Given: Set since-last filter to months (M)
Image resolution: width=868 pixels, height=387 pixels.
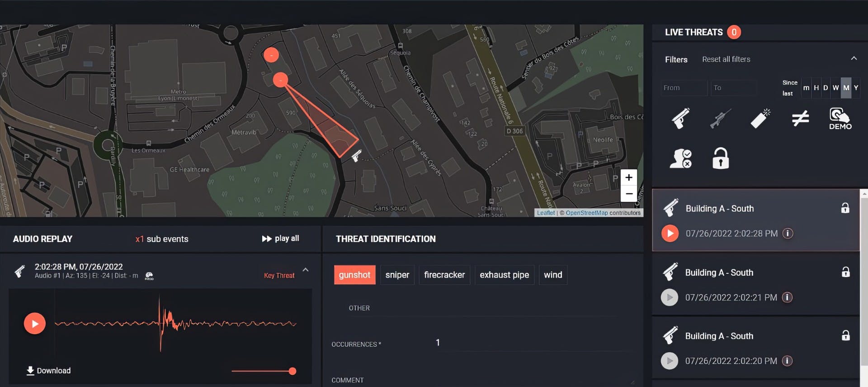Looking at the screenshot, I should [x=846, y=88].
